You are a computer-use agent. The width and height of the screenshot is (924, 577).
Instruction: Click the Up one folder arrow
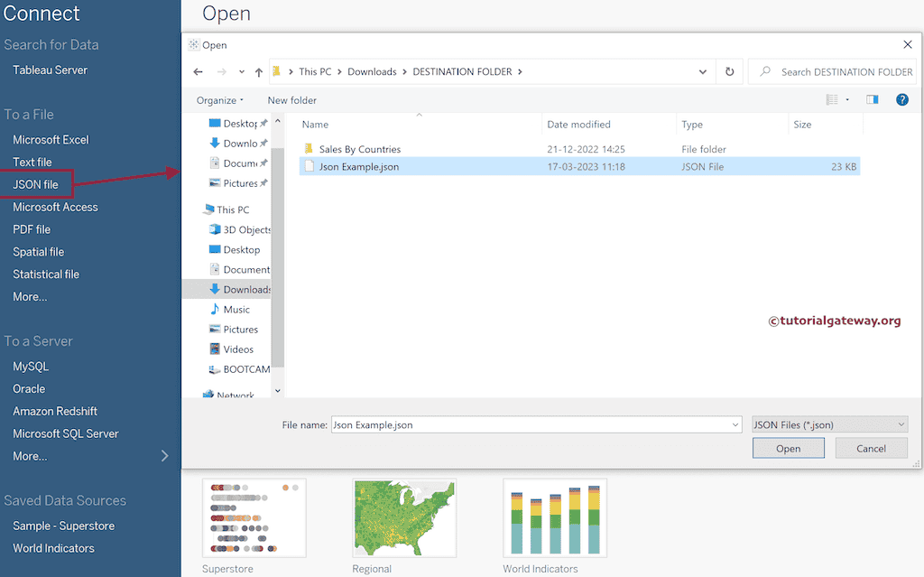click(x=258, y=71)
